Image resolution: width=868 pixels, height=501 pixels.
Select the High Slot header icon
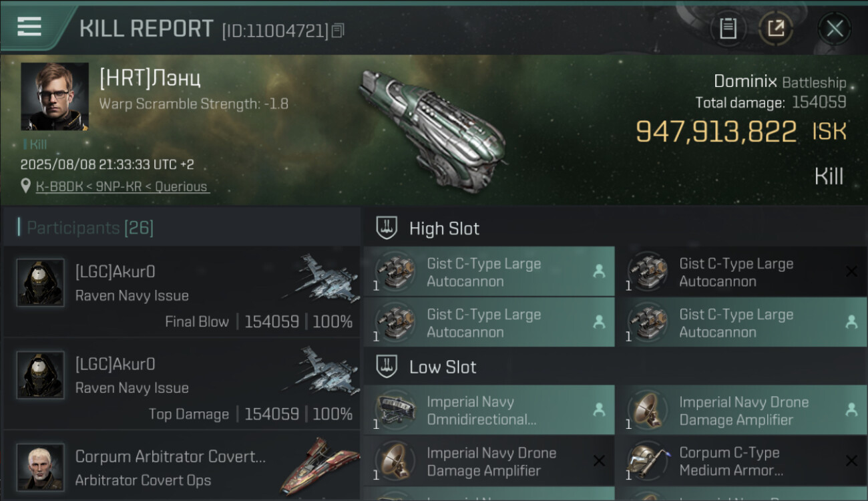[x=387, y=228]
